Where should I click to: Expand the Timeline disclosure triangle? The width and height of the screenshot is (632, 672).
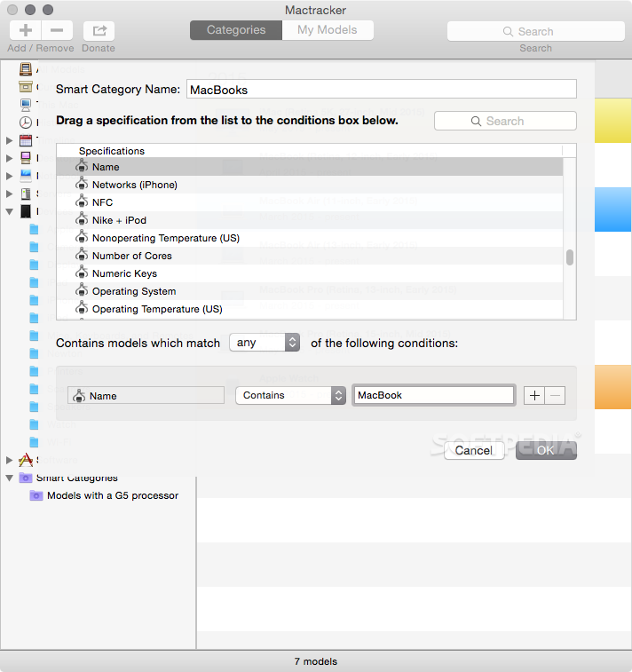click(x=9, y=140)
